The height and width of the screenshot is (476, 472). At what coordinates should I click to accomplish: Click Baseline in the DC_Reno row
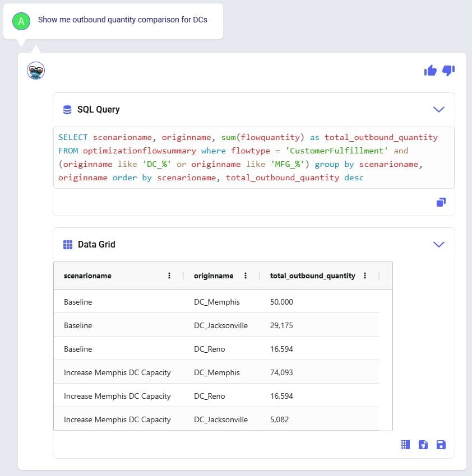tap(78, 349)
